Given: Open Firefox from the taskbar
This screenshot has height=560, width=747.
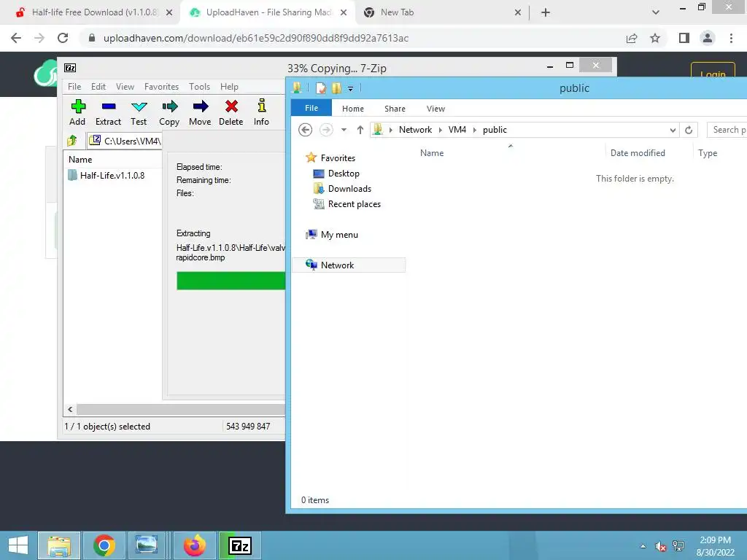Looking at the screenshot, I should tap(194, 545).
